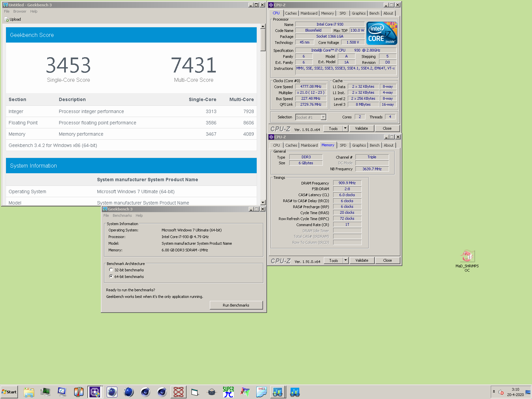Open the thermometer temperature app in taskbar
The height and width of the screenshot is (399, 532).
[79, 392]
